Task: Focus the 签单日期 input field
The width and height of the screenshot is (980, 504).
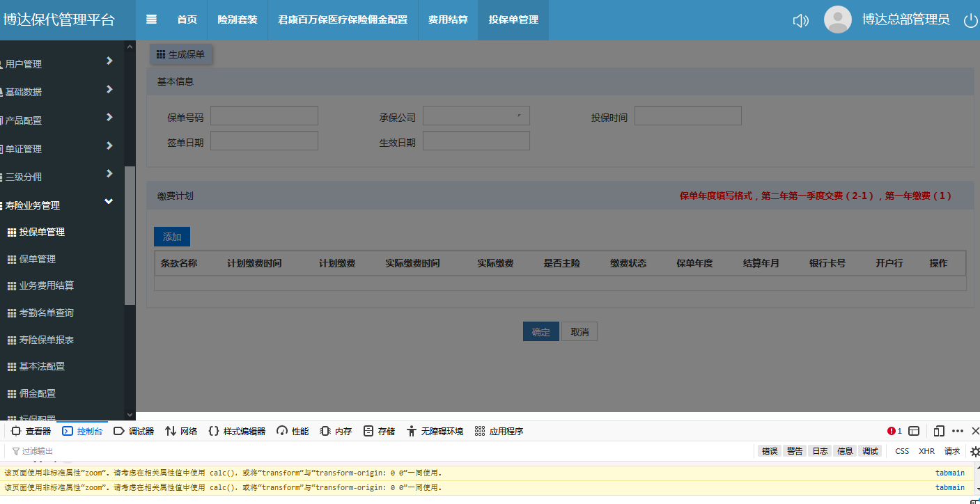Action: 265,141
